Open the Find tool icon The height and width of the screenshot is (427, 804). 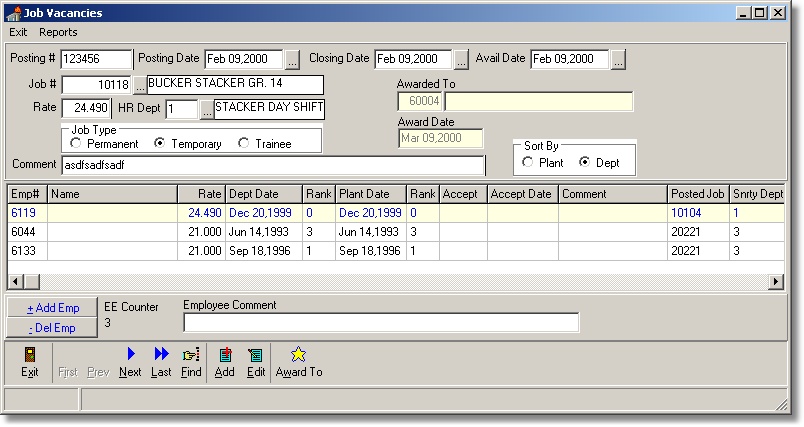pyautogui.click(x=191, y=355)
